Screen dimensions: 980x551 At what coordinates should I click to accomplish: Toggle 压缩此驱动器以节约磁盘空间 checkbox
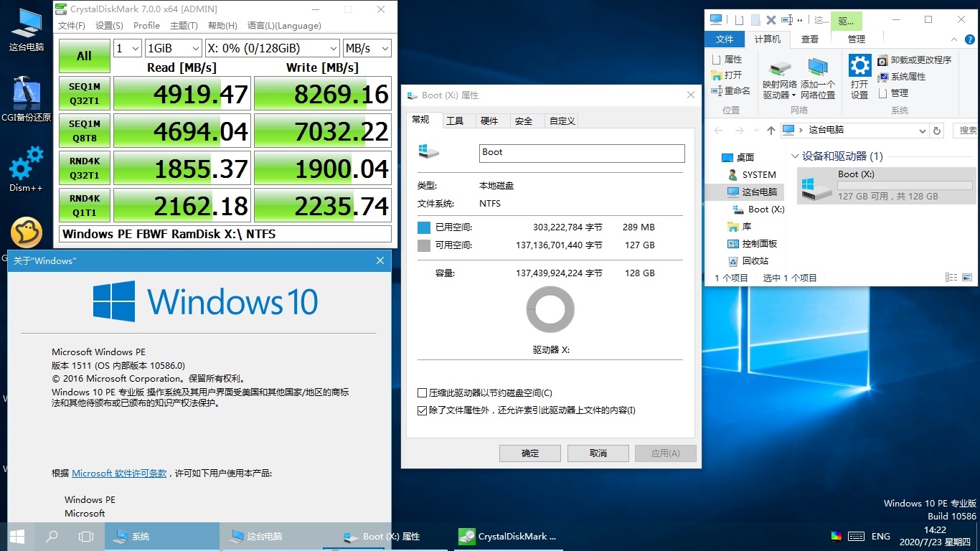422,393
